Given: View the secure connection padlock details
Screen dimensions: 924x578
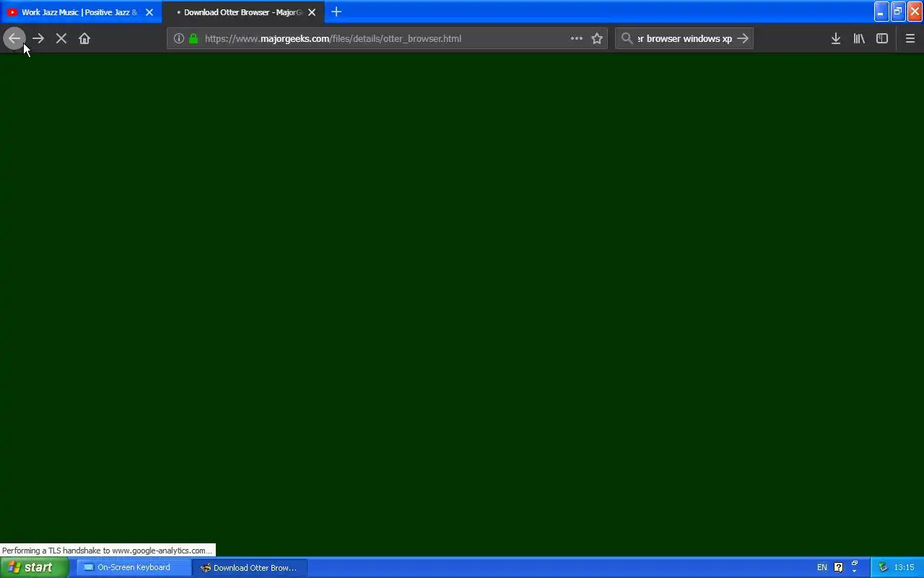Looking at the screenshot, I should (x=193, y=38).
